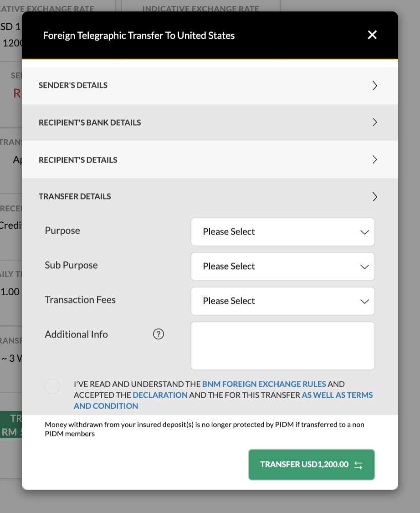Click the Additional Info text area
This screenshot has width=420, height=513.
282,346
